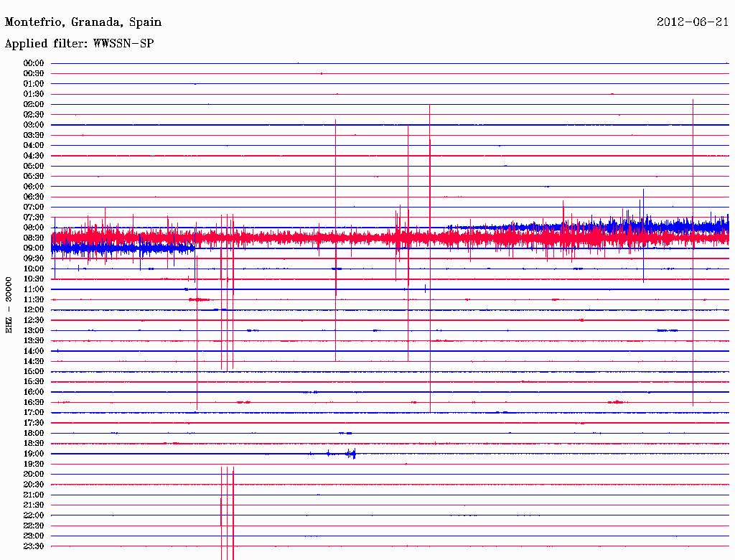The height and width of the screenshot is (560, 735).
Task: Select the 01:30 time label
Action: coord(34,94)
